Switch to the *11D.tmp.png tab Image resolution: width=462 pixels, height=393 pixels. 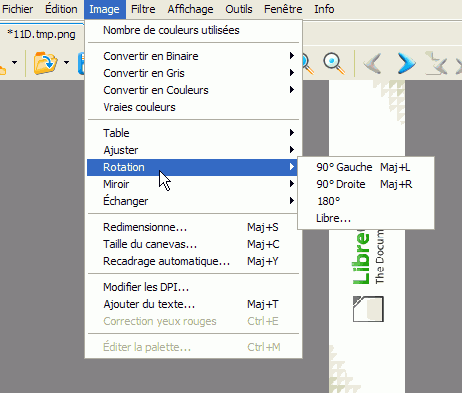(x=41, y=34)
